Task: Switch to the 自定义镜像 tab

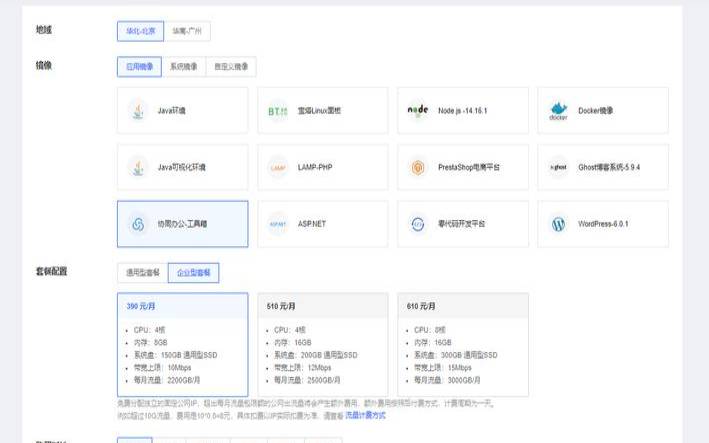Action: 231,67
